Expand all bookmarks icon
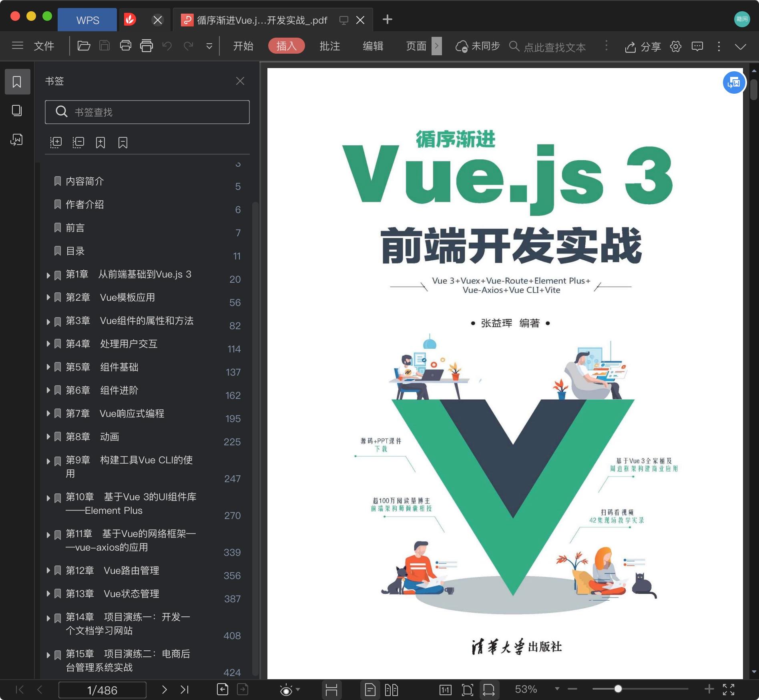The width and height of the screenshot is (759, 700). click(x=56, y=143)
